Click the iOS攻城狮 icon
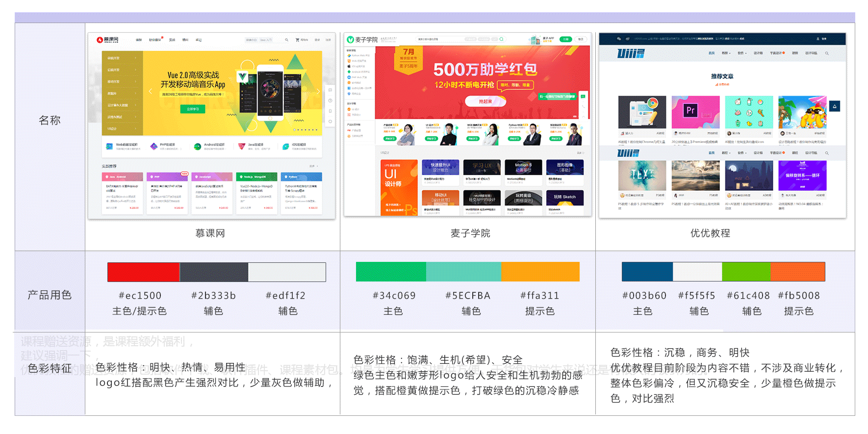The image size is (868, 434). tap(286, 146)
